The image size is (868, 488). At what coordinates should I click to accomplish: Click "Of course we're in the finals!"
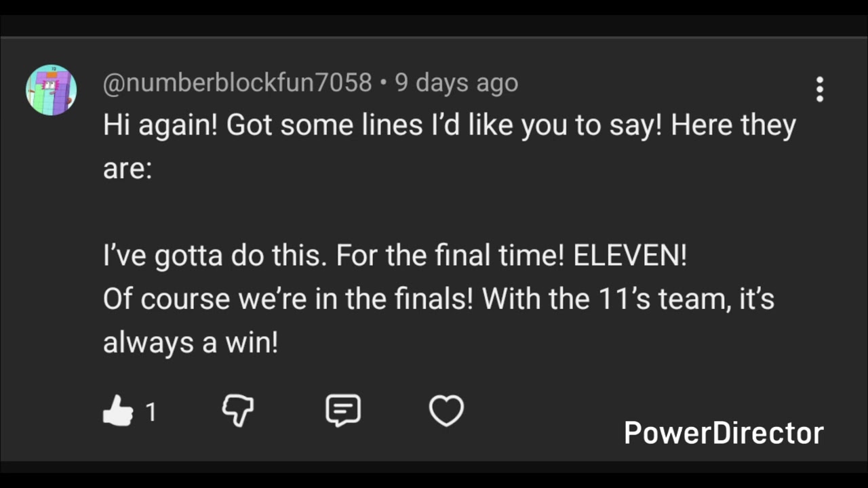[288, 299]
